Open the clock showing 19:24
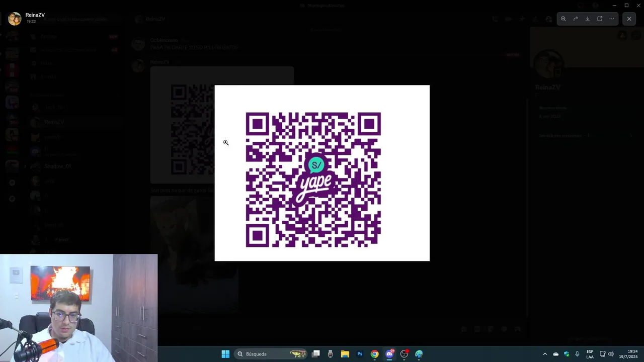The image size is (644, 362). tap(628, 354)
